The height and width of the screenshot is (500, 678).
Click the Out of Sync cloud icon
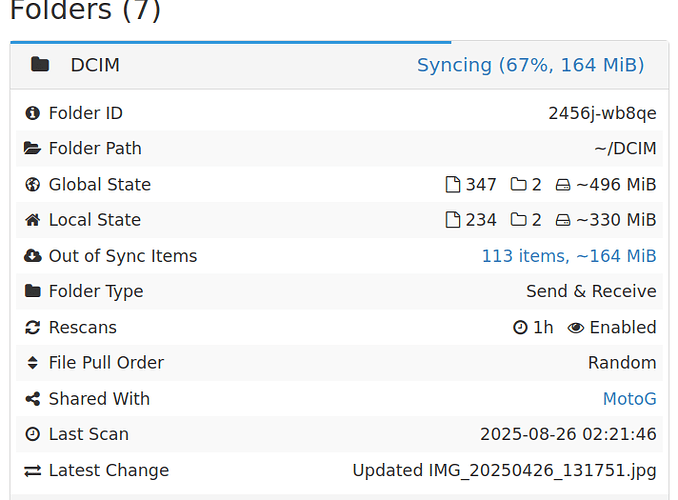(32, 256)
